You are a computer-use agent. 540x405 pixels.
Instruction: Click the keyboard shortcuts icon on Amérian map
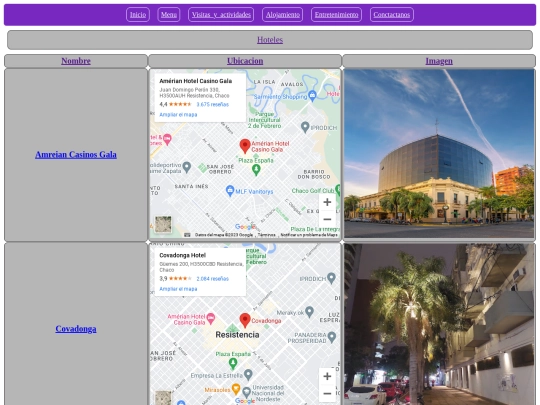tap(187, 235)
